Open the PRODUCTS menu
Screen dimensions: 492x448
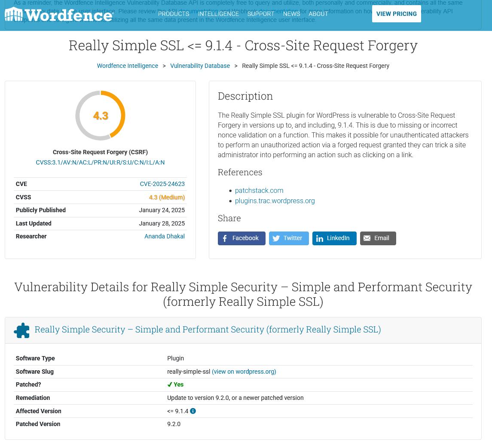tap(174, 14)
